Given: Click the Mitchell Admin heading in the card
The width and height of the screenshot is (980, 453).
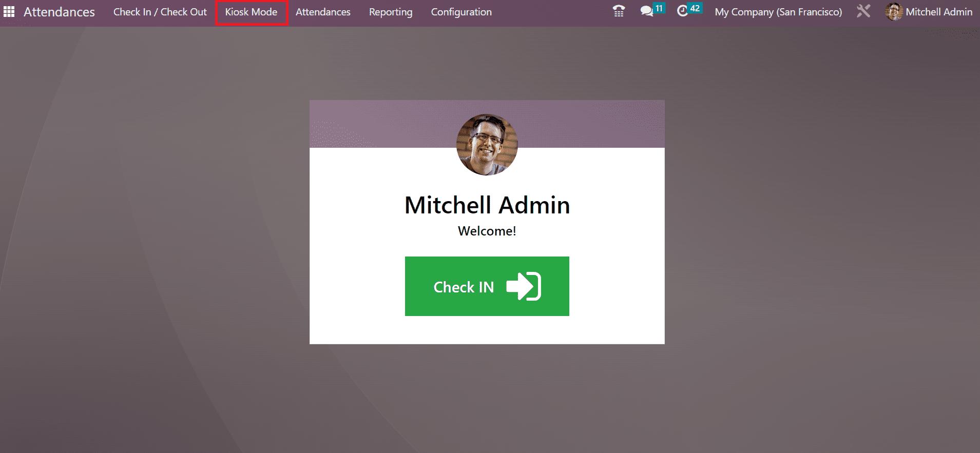Looking at the screenshot, I should click(x=487, y=205).
